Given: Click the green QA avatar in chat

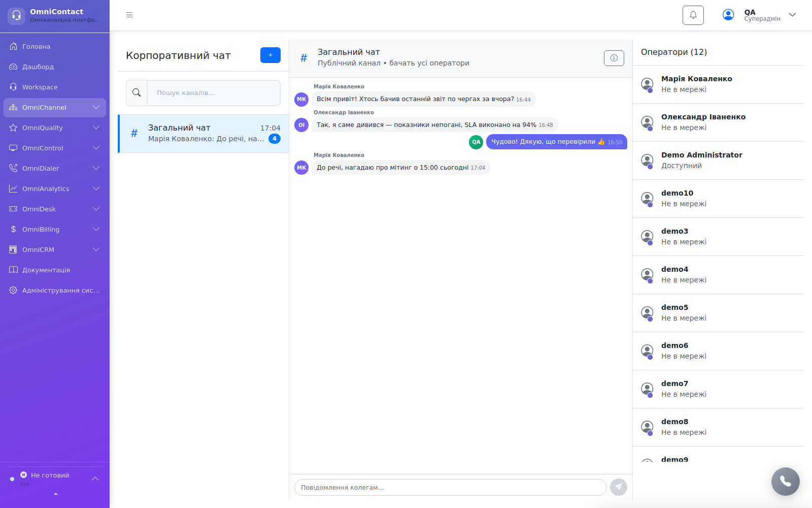Looking at the screenshot, I should (476, 142).
